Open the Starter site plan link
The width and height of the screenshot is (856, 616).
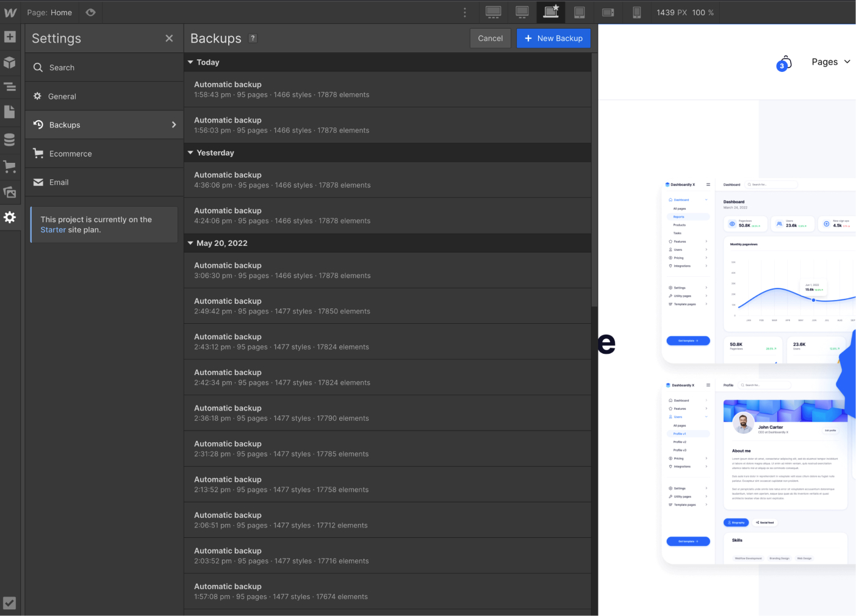(53, 230)
